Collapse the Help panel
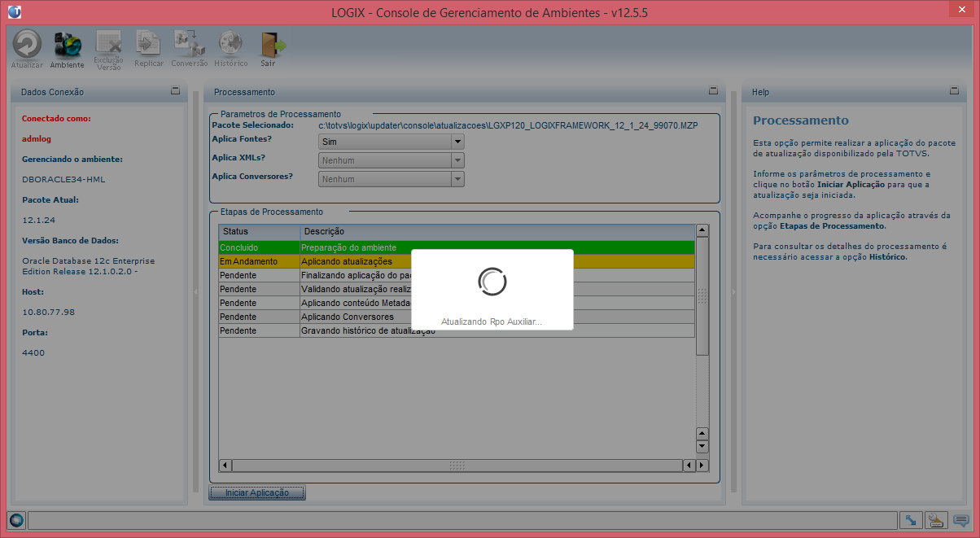 pyautogui.click(x=954, y=91)
